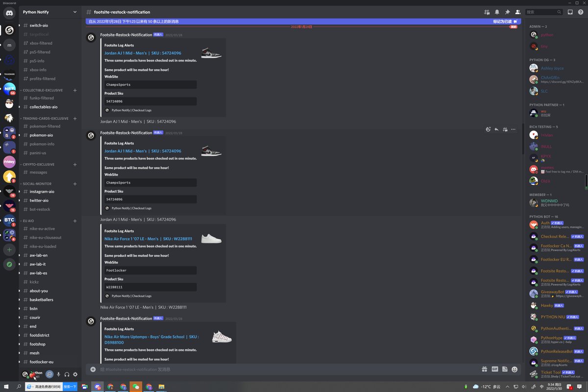Open first Jordan AJ 1 Mid embed link
Viewport: 588px width, 392px height.
click(x=143, y=53)
